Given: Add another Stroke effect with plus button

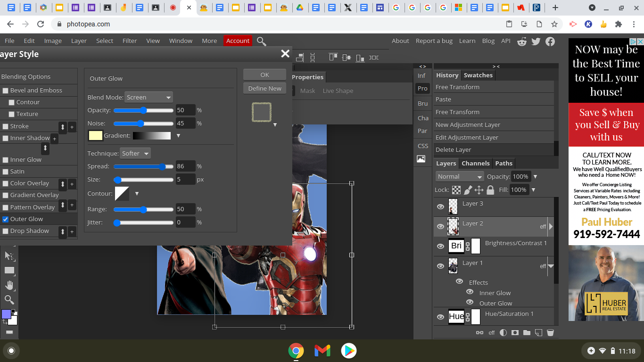Looking at the screenshot, I should [x=72, y=127].
